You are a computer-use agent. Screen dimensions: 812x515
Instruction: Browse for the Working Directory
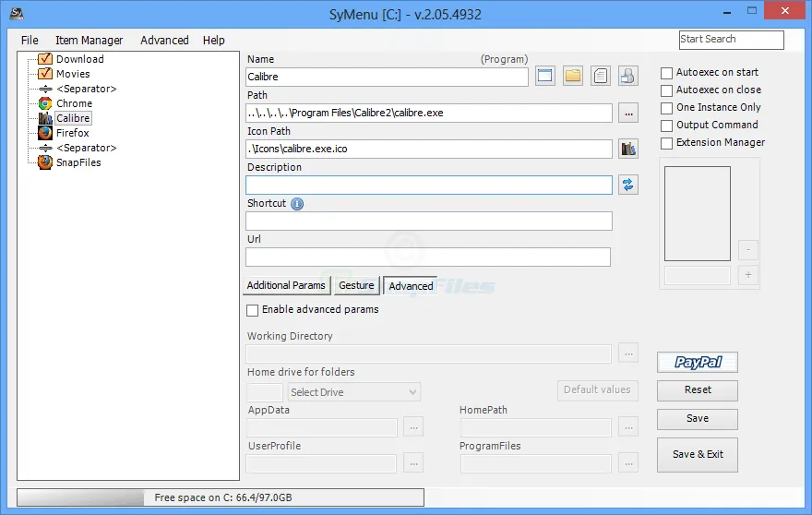click(628, 353)
